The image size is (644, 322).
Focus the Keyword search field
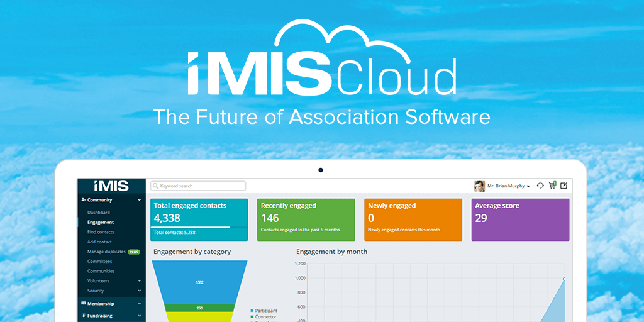click(x=198, y=186)
